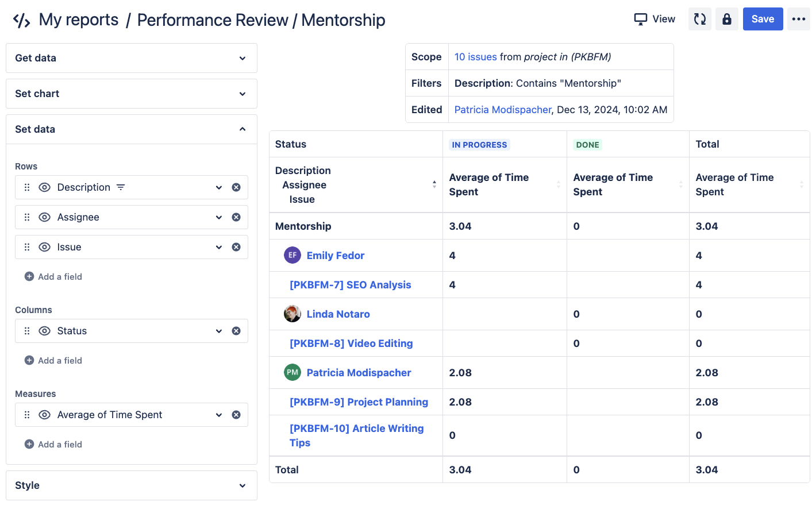Toggle visibility eye on the Description row
The height and width of the screenshot is (521, 812).
click(45, 187)
